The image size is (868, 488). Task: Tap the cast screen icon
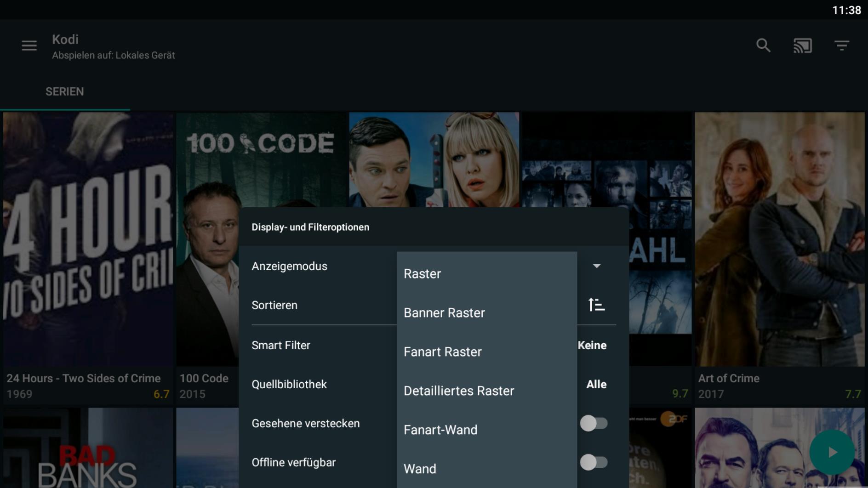803,45
